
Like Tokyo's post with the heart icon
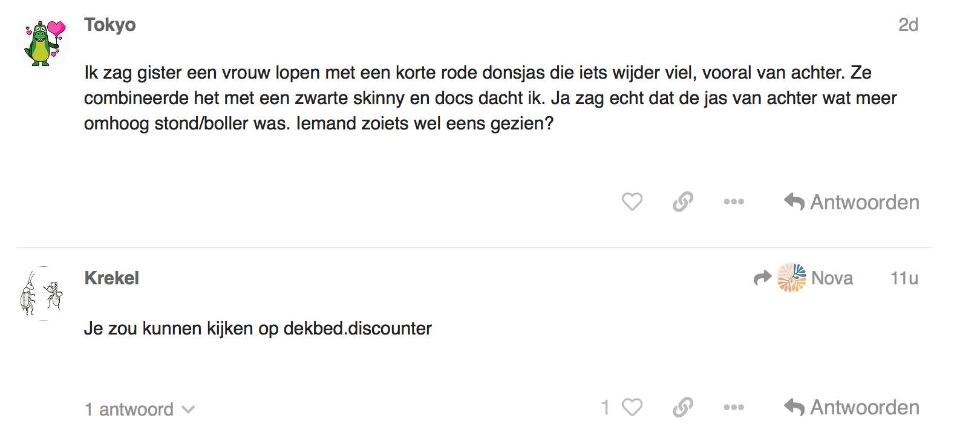(632, 201)
